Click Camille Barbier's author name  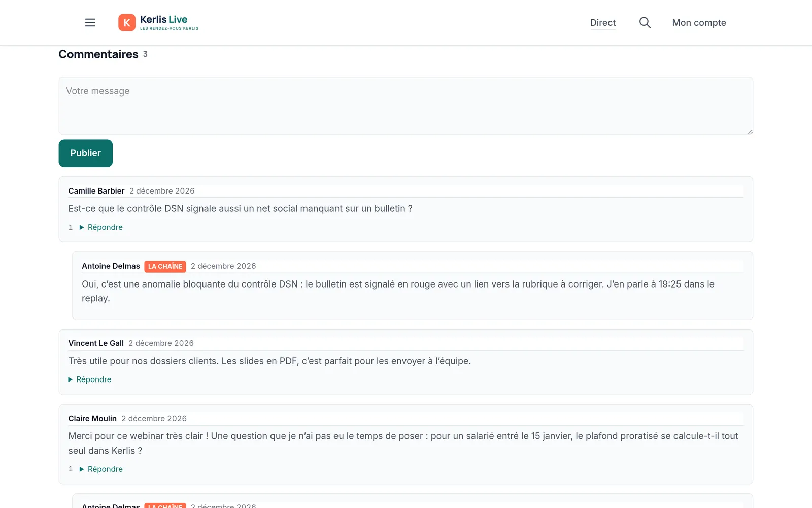96,191
